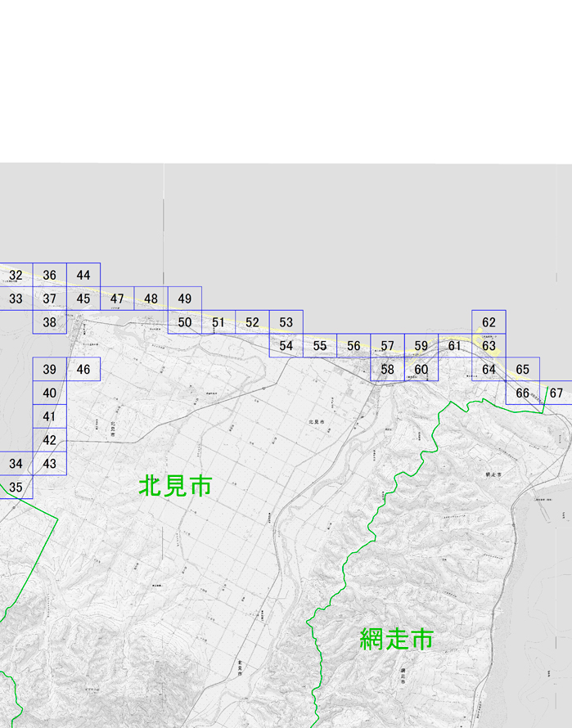This screenshot has height=728, width=572.
Task: Choose grid cell 62
Action: click(x=489, y=322)
